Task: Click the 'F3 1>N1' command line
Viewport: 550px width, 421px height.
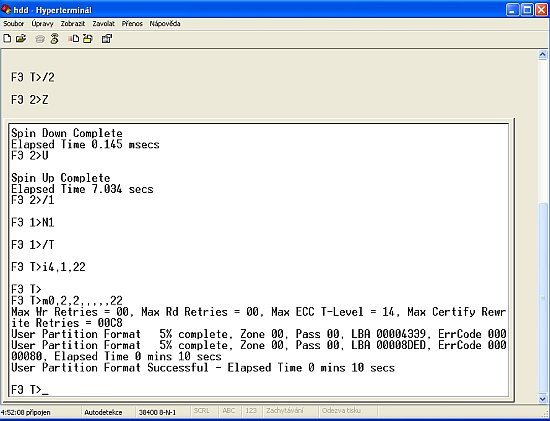Action: (33, 222)
